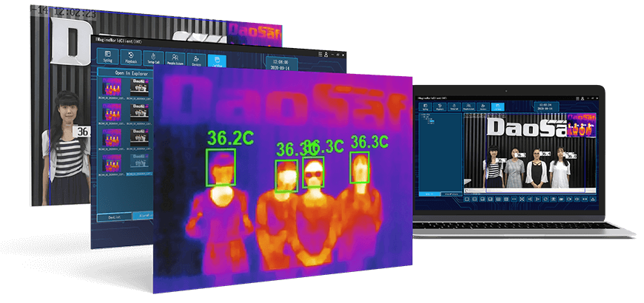The height and width of the screenshot is (303, 644).
Task: Select highlighted light-blue tab in middle client window
Action: tap(217, 61)
